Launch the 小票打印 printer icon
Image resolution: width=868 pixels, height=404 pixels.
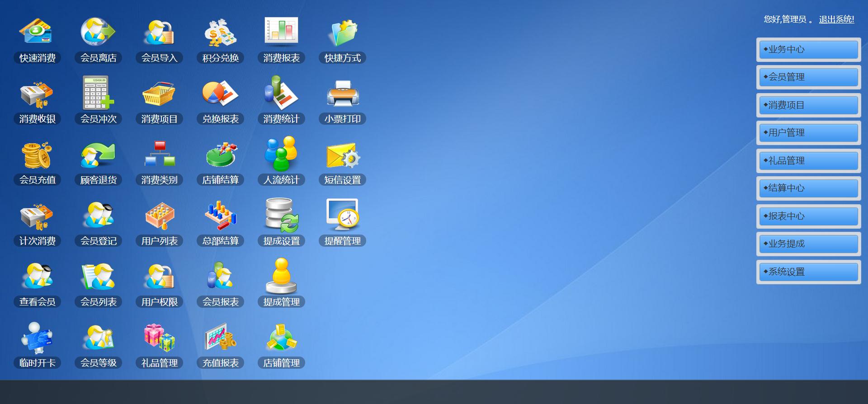(342, 94)
